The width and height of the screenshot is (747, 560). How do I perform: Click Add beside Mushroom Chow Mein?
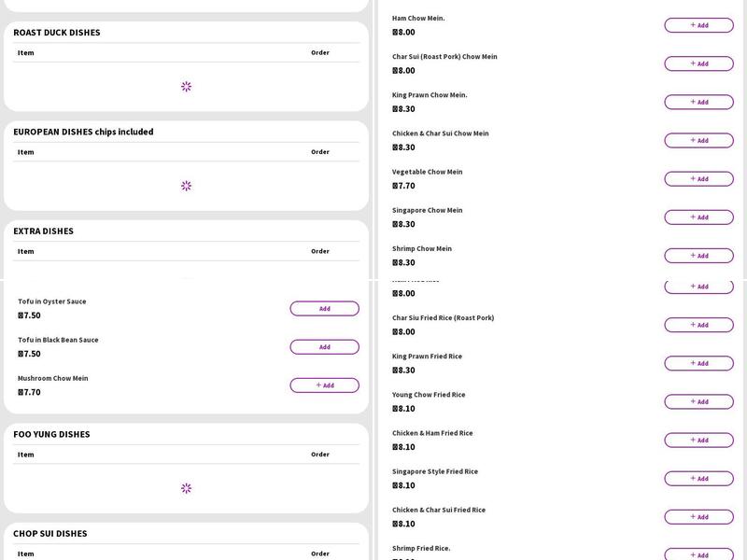click(324, 385)
